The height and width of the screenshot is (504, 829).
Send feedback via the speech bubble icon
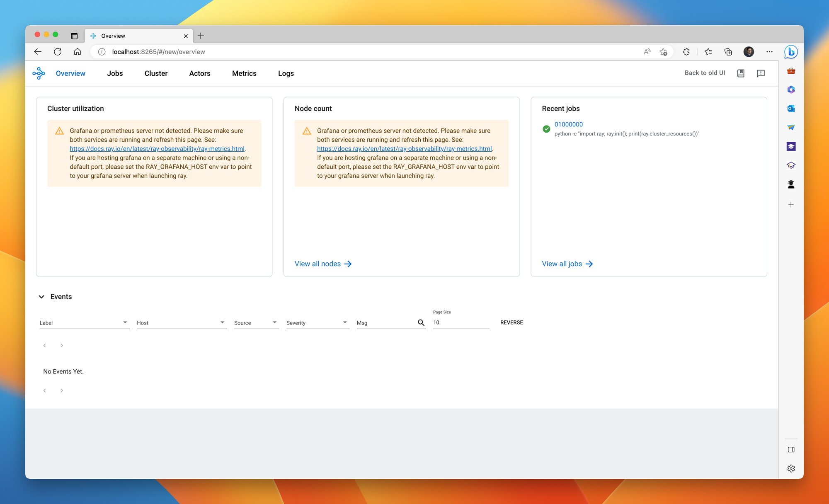[x=761, y=73]
